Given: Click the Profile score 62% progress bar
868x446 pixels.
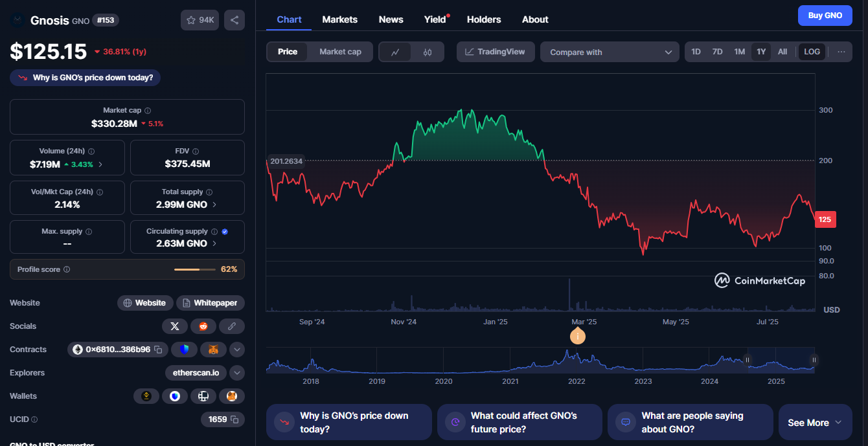Looking at the screenshot, I should point(196,269).
